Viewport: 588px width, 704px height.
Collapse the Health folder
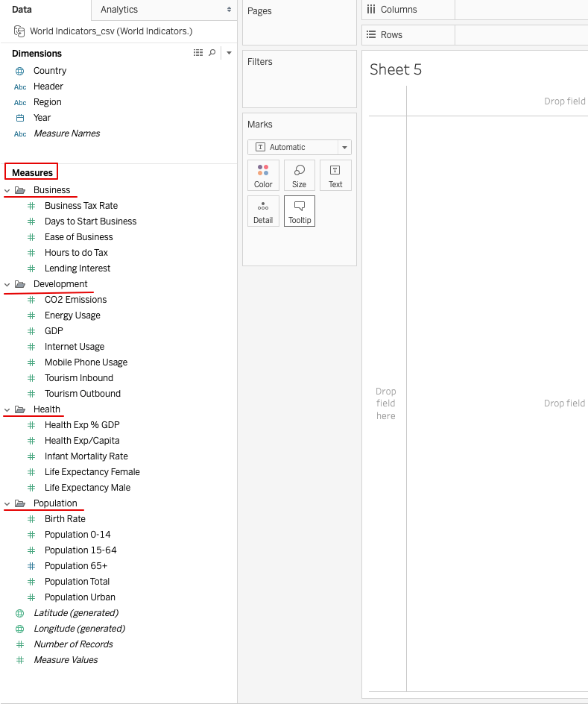(x=7, y=410)
